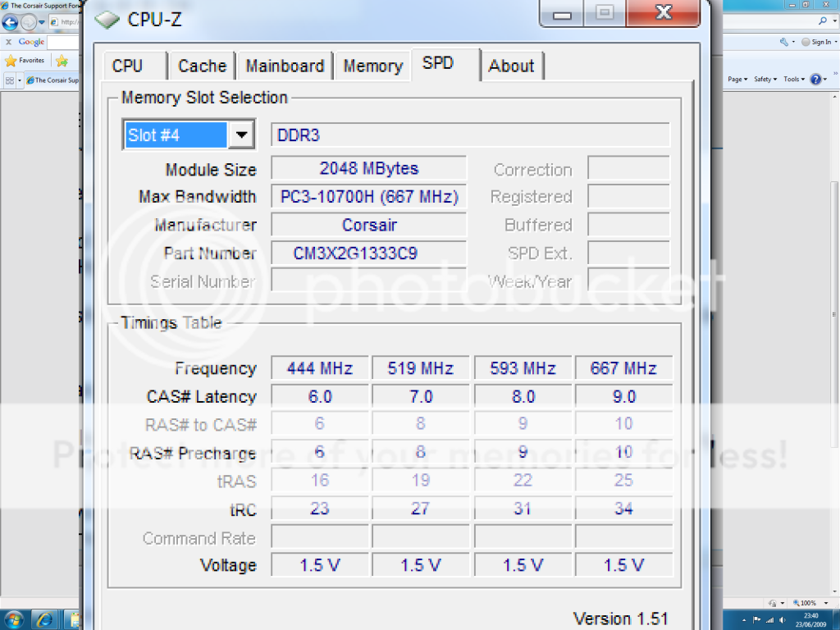Viewport: 840px width, 630px height.
Task: Open the Tools menu dropdown
Action: [x=793, y=80]
